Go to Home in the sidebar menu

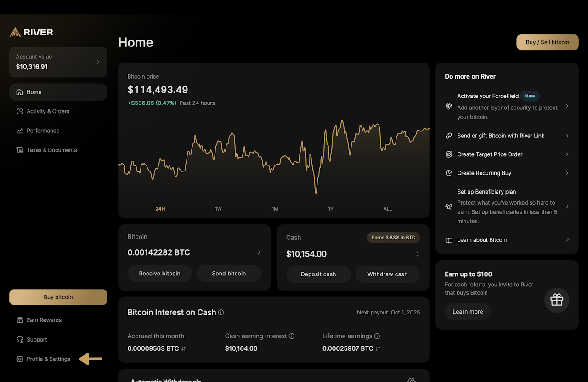click(x=58, y=92)
